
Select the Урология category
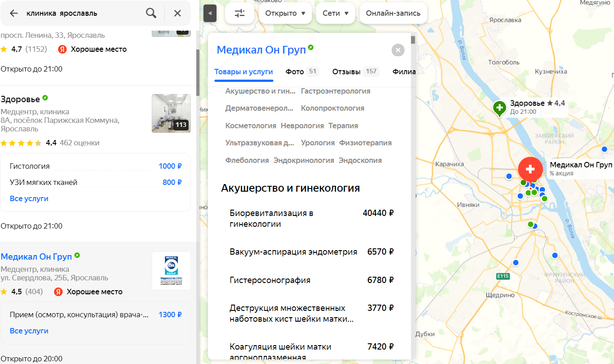(x=318, y=143)
